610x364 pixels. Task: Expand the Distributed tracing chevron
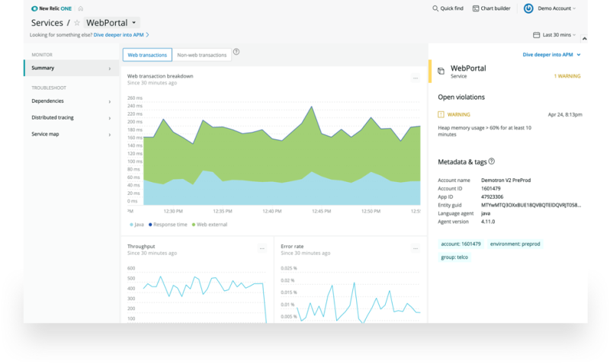[x=110, y=118]
